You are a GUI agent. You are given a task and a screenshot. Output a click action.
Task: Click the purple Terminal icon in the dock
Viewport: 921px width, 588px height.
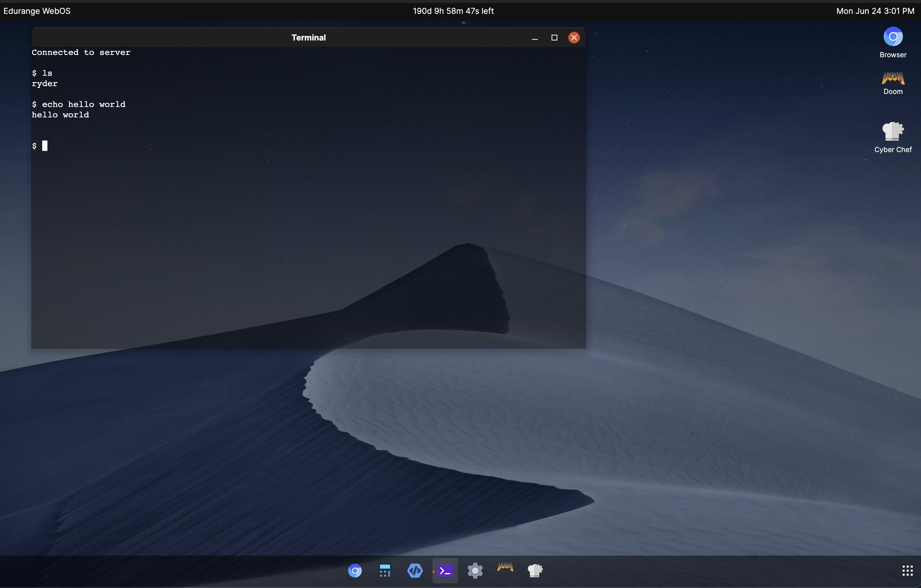[445, 571]
